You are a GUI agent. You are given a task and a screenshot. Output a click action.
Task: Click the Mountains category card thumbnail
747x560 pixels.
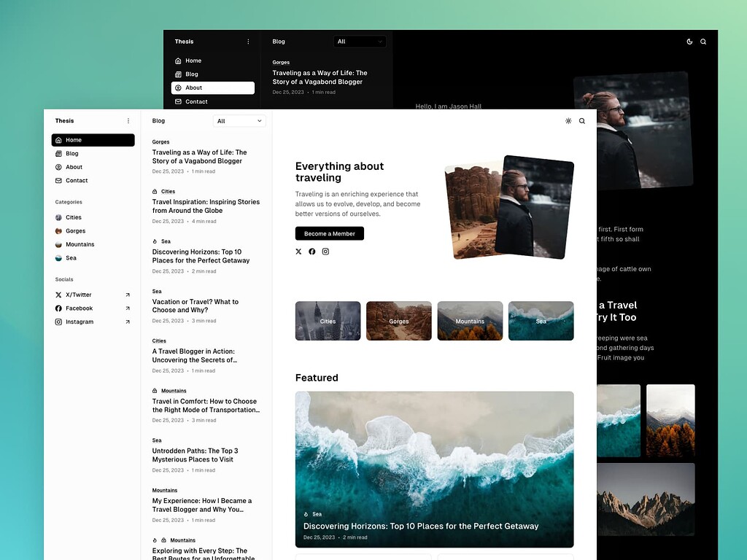470,321
